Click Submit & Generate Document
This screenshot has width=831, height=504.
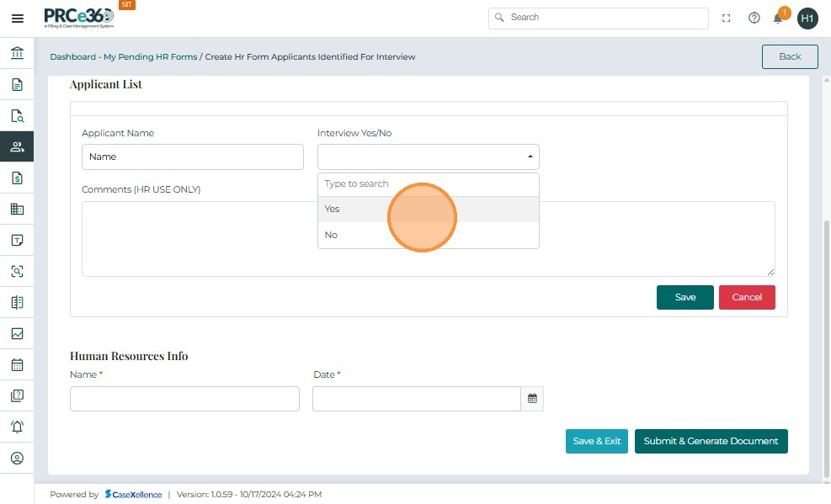pos(711,441)
